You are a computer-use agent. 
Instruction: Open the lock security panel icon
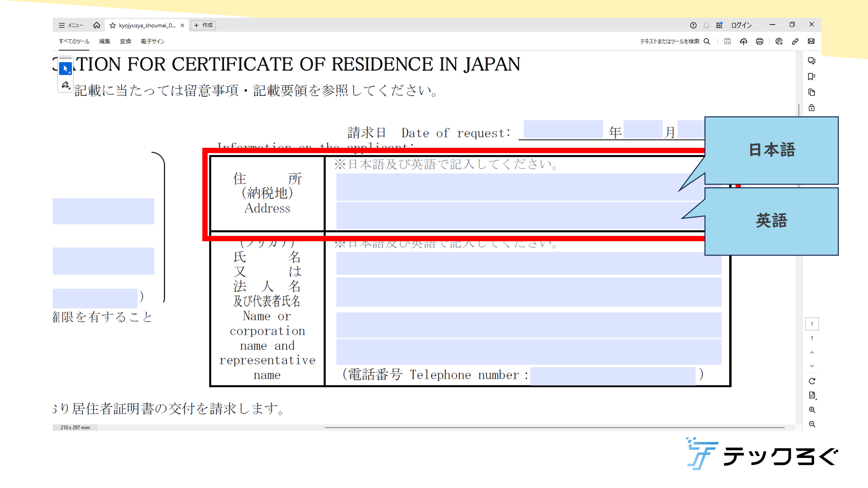[811, 108]
